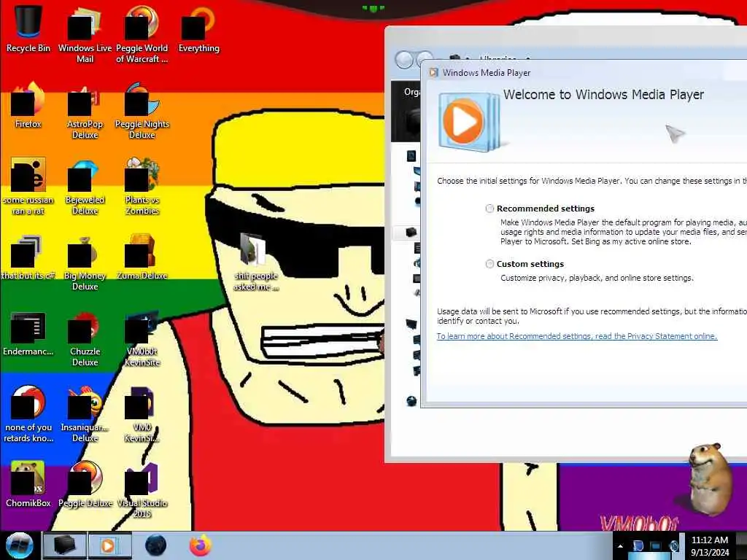This screenshot has width=747, height=560.
Task: Select Peggle Nights Deluxe icon
Action: coord(142,111)
